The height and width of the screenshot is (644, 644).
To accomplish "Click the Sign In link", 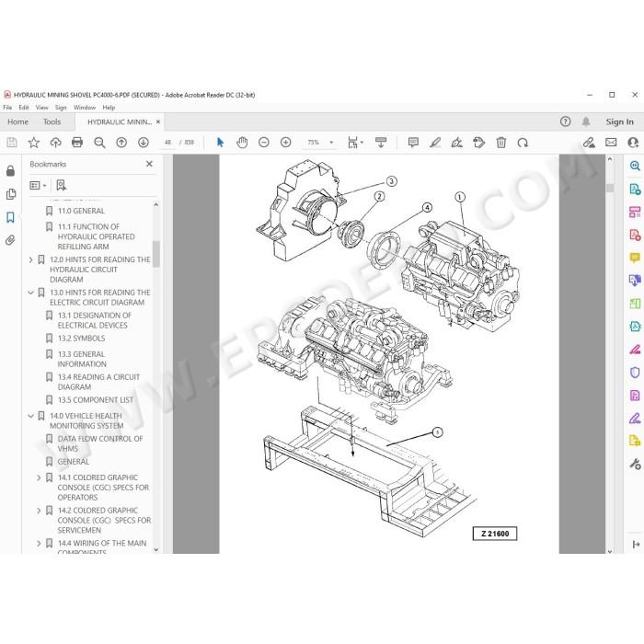I will [x=620, y=122].
